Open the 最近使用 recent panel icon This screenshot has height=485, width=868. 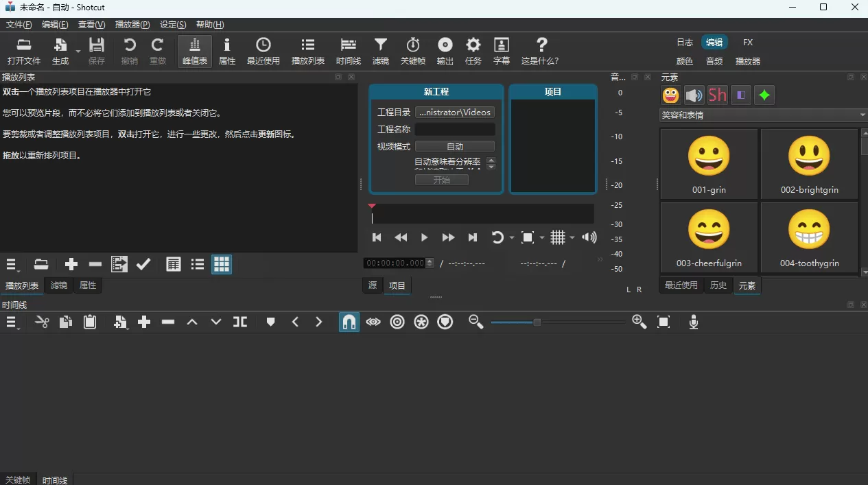[263, 51]
